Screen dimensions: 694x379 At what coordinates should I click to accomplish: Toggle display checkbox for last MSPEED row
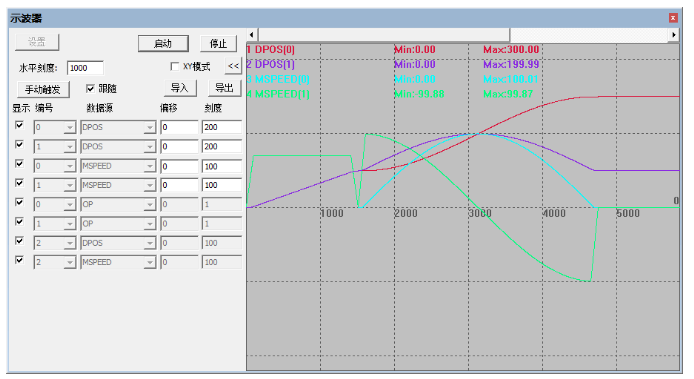tap(19, 260)
